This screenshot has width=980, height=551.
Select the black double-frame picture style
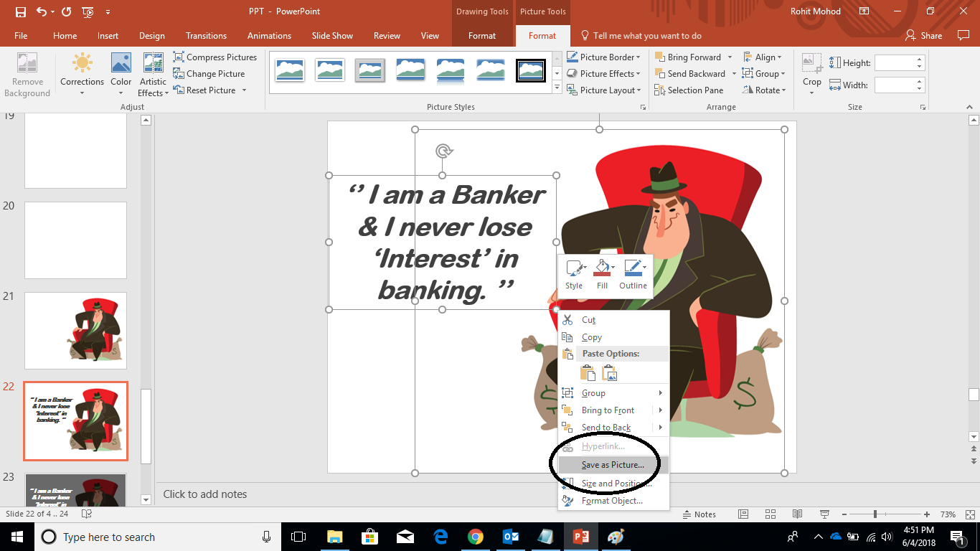531,70
